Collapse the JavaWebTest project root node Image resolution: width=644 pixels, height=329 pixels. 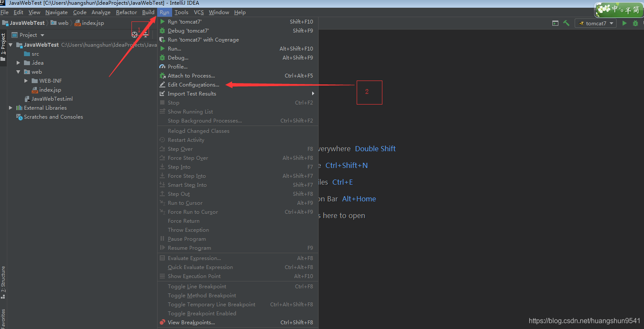(x=11, y=45)
